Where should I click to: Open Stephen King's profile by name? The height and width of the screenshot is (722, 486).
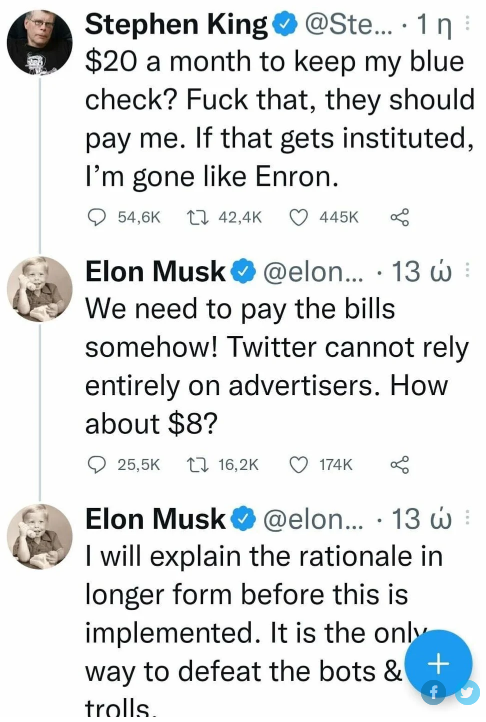click(176, 24)
